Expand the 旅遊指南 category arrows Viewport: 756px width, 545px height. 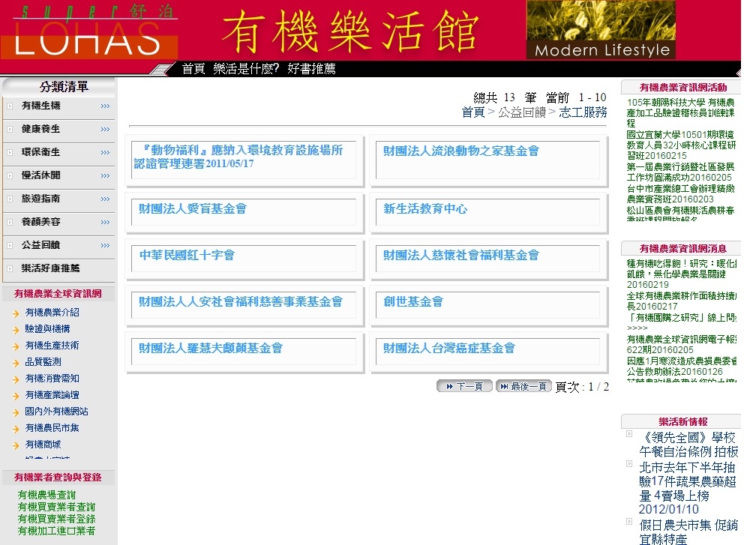tap(105, 199)
